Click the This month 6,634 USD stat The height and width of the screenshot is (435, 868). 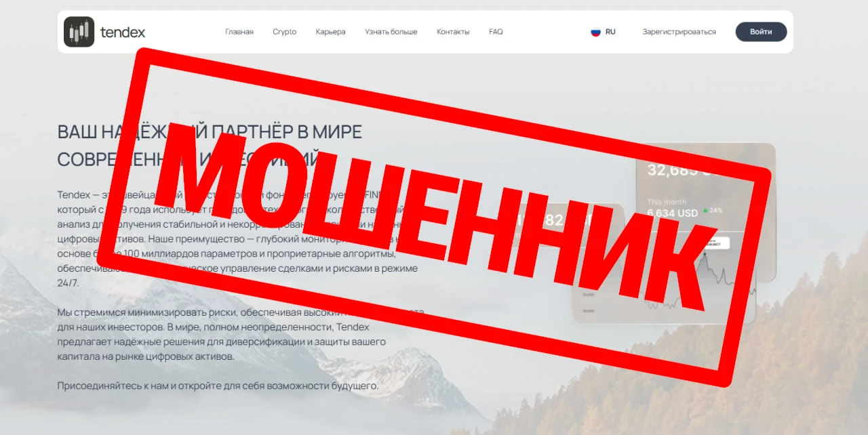pyautogui.click(x=673, y=208)
